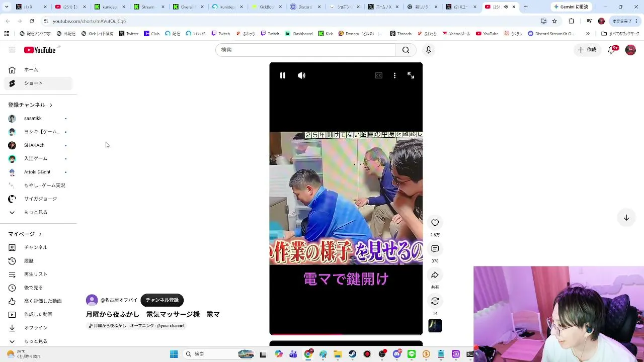Open the SHAKAch subscription
This screenshot has width=644, height=362.
(38, 145)
